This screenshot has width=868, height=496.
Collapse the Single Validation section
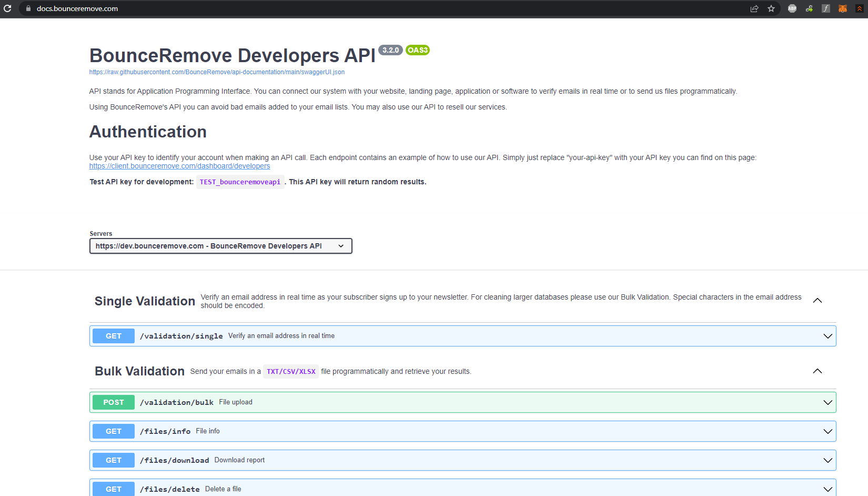pos(817,301)
